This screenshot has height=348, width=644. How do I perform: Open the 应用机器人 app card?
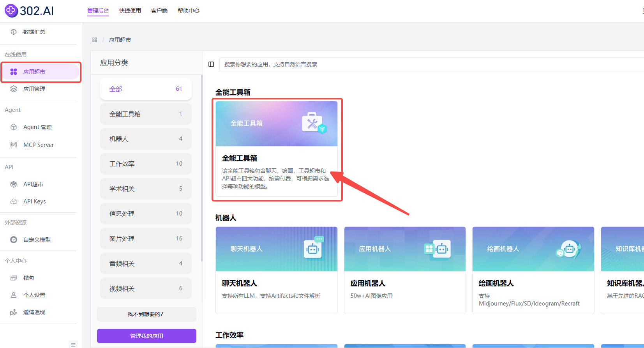click(x=405, y=270)
